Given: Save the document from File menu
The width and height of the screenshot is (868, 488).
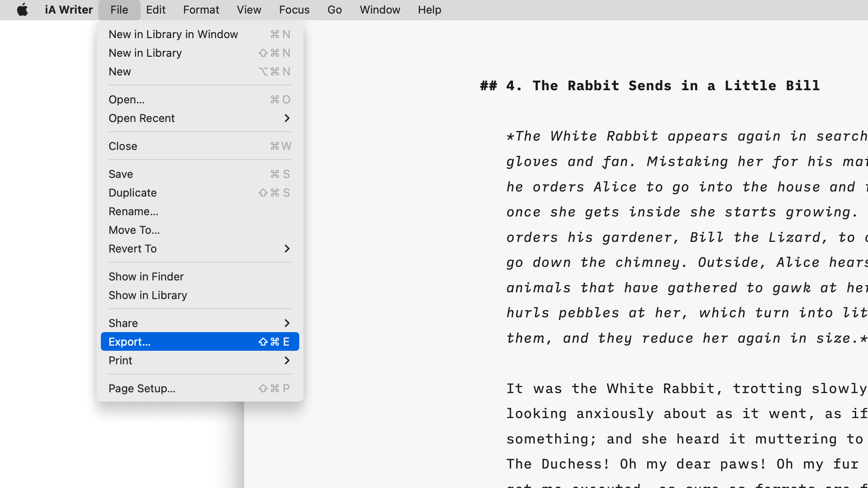Looking at the screenshot, I should pos(120,174).
